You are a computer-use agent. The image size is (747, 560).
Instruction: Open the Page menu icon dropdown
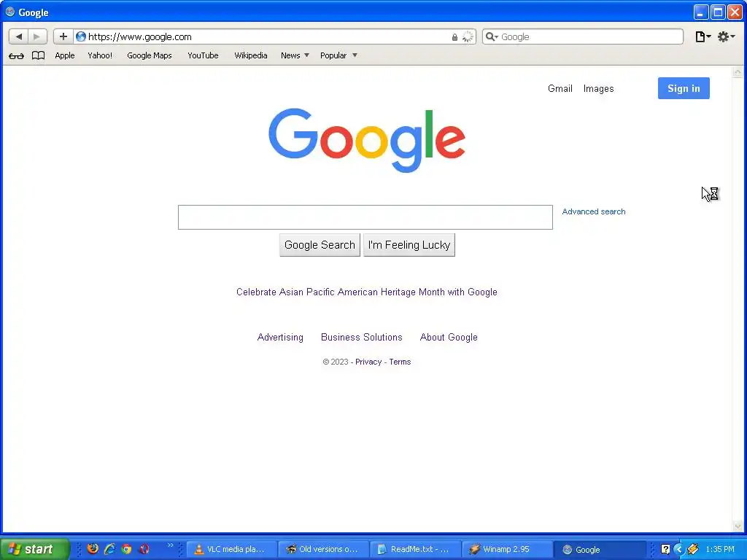(703, 36)
